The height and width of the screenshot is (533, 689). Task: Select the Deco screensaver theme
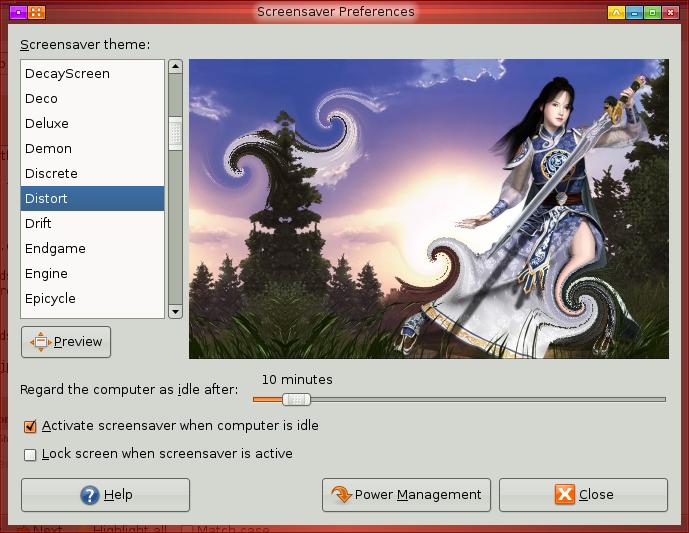pyautogui.click(x=92, y=98)
